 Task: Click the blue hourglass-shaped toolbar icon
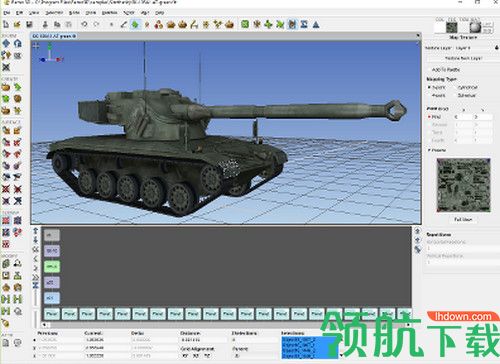[304, 24]
